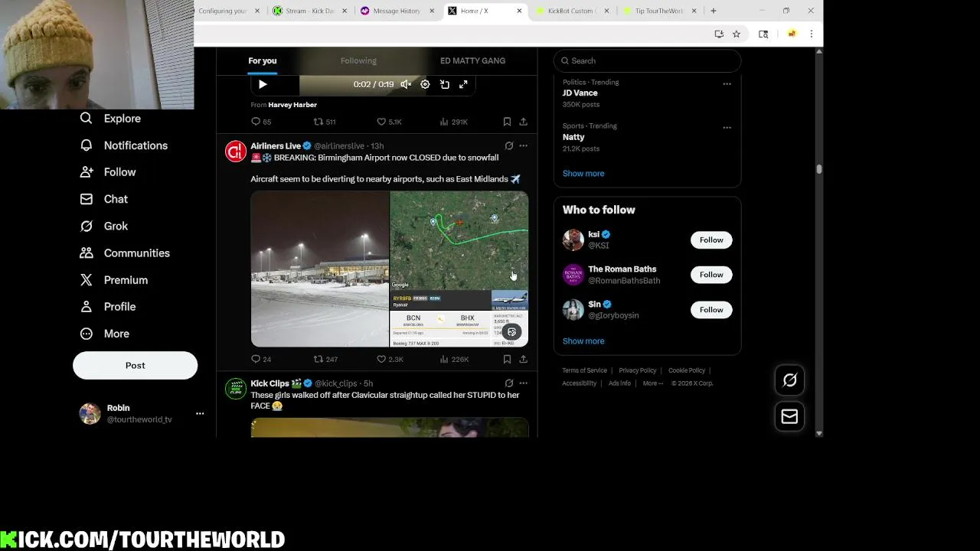Like the post with 5.1K likes

(x=389, y=122)
